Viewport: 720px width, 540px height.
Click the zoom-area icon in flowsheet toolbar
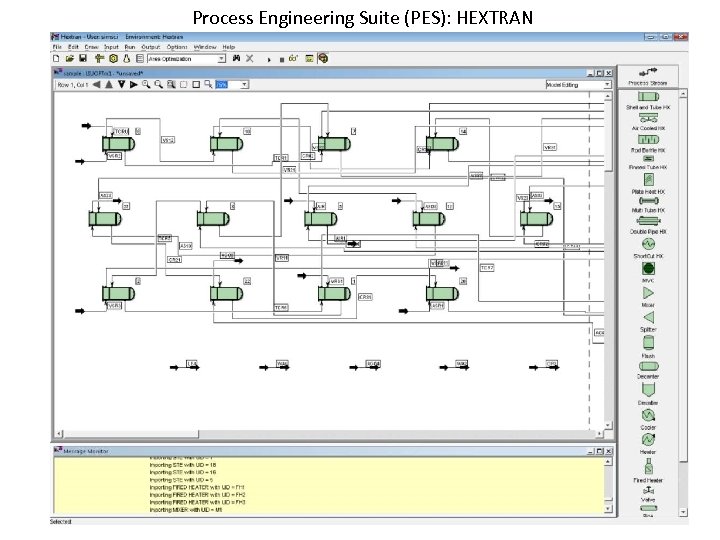(x=171, y=84)
